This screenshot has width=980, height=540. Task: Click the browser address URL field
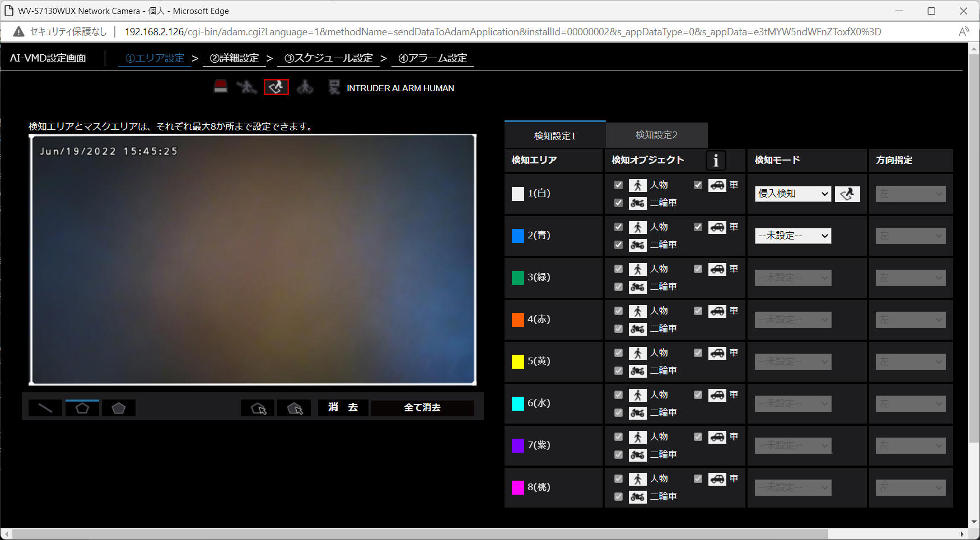[x=503, y=32]
